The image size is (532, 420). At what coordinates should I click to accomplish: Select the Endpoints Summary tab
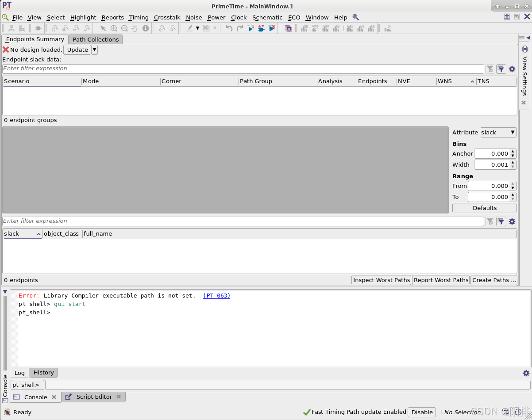(x=35, y=39)
